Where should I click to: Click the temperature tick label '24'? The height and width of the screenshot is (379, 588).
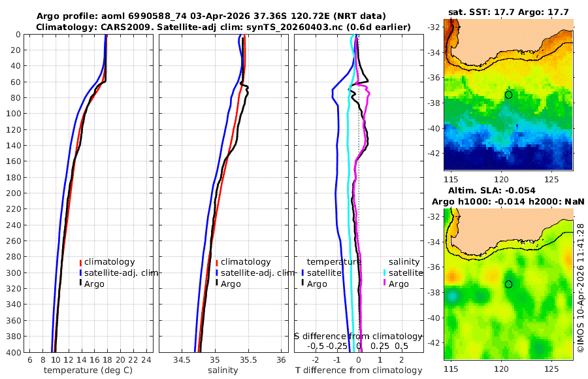tap(146, 360)
